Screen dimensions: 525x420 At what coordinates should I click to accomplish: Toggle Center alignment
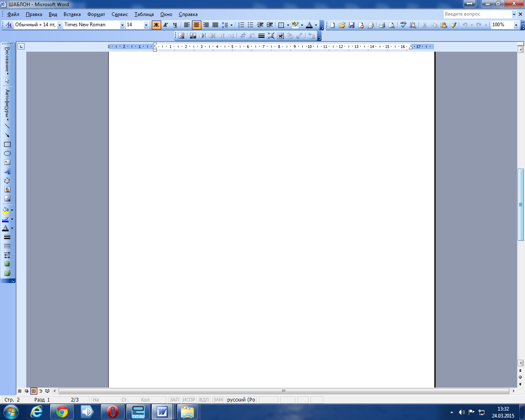point(196,25)
